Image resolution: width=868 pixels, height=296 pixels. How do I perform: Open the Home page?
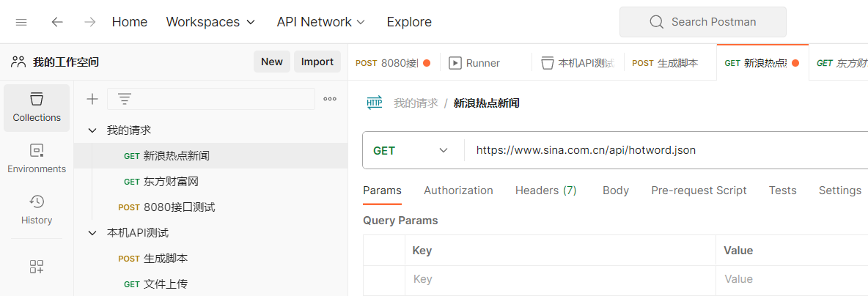pyautogui.click(x=130, y=22)
